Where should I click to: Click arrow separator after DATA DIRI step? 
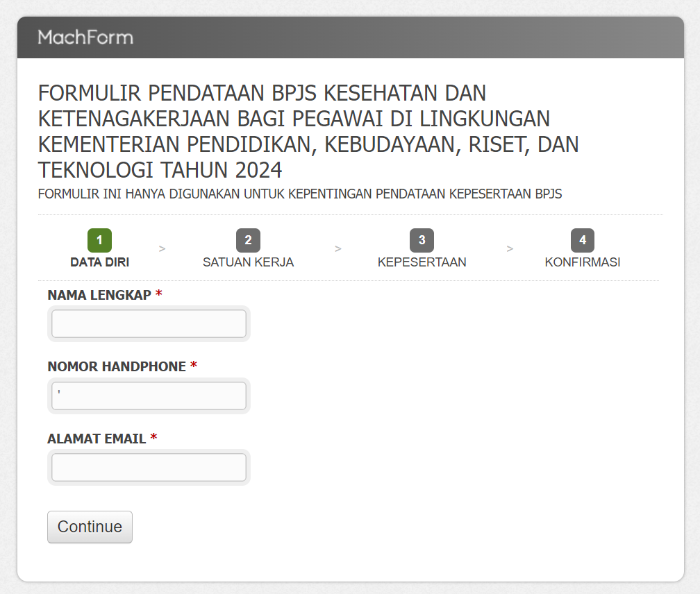point(162,248)
